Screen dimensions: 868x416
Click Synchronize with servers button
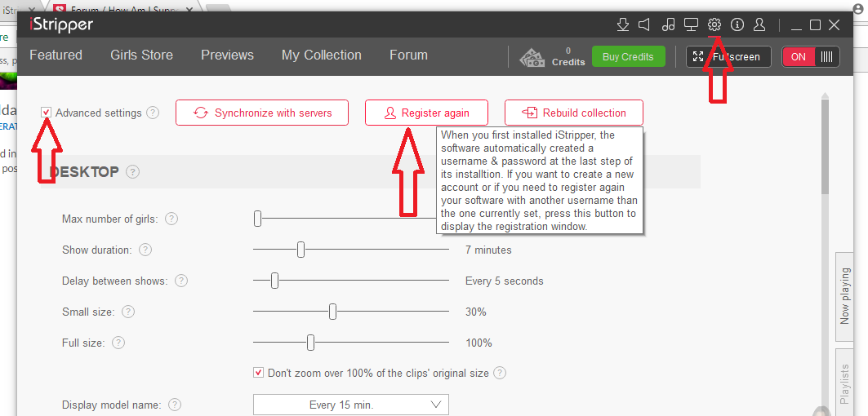coord(262,113)
